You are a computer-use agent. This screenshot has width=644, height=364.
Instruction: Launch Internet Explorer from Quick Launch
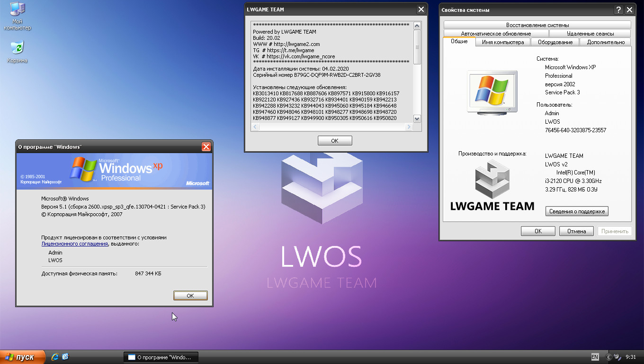click(x=55, y=356)
